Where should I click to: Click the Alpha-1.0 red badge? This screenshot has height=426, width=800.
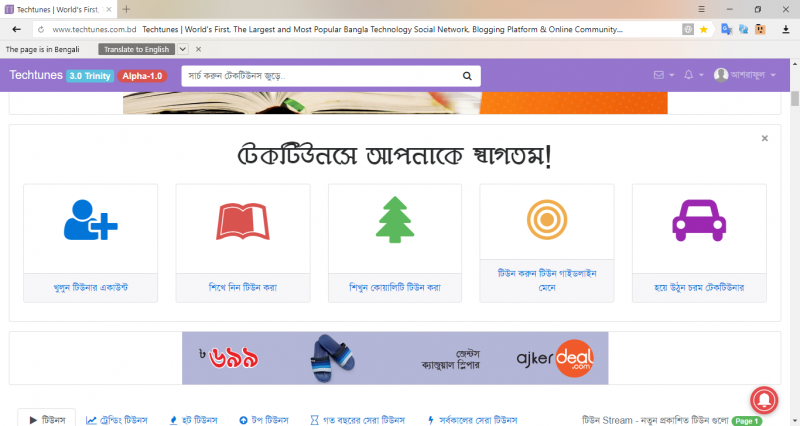(142, 76)
